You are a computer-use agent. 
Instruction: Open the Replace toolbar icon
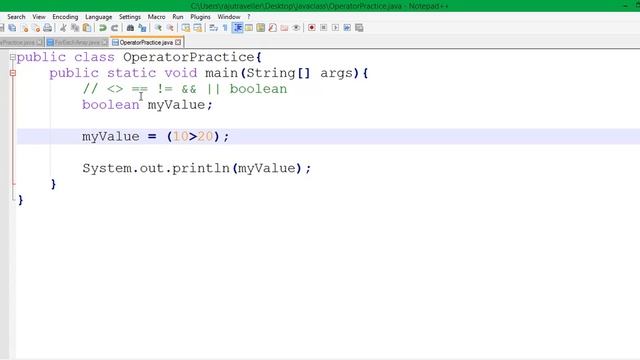pyautogui.click(x=142, y=28)
